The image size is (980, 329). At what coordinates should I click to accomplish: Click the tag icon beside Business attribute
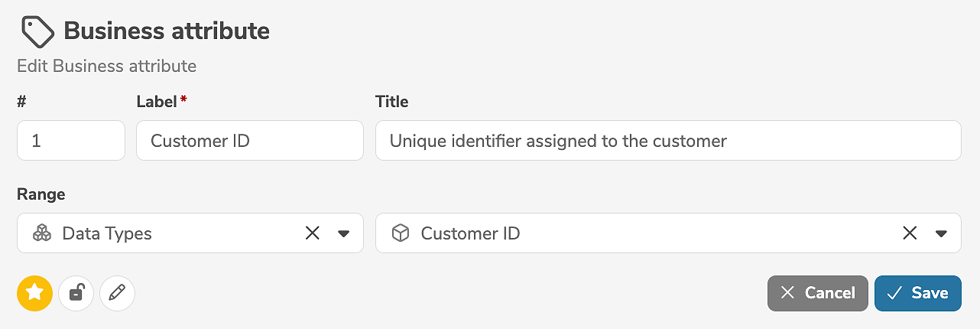pos(37,32)
